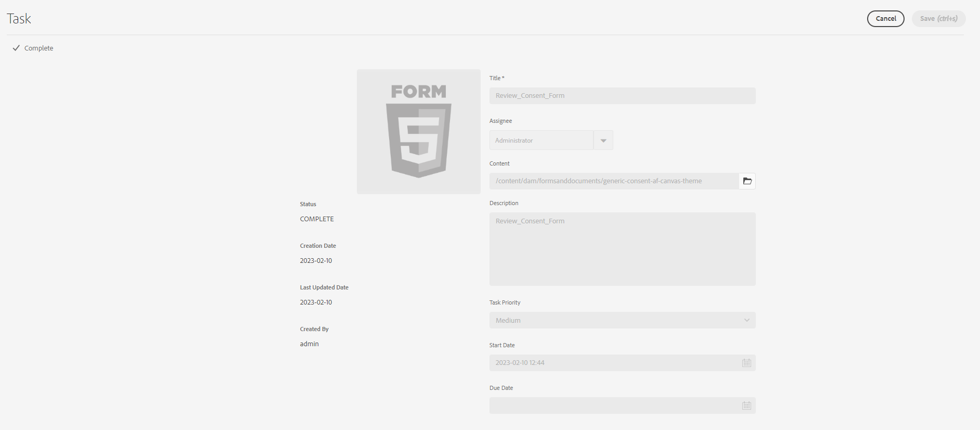Click the Save (ctrl+s) button

pyautogui.click(x=938, y=19)
